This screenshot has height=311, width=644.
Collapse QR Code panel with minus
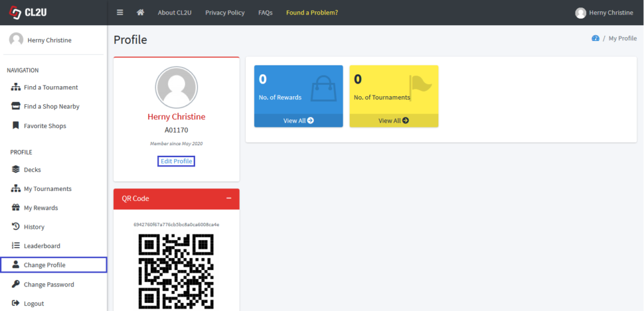click(x=229, y=199)
